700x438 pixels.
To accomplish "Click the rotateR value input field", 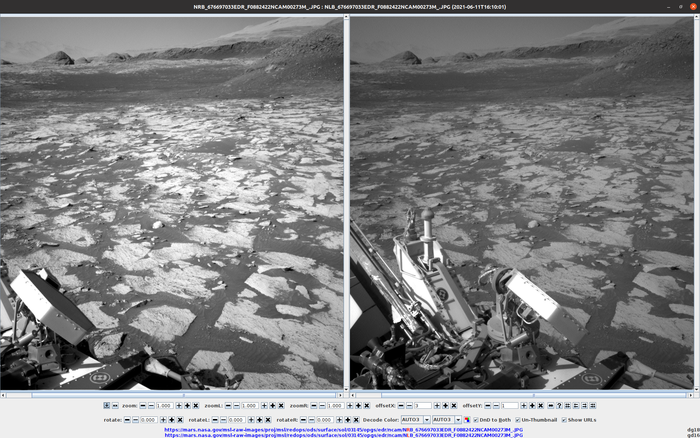I will point(325,420).
